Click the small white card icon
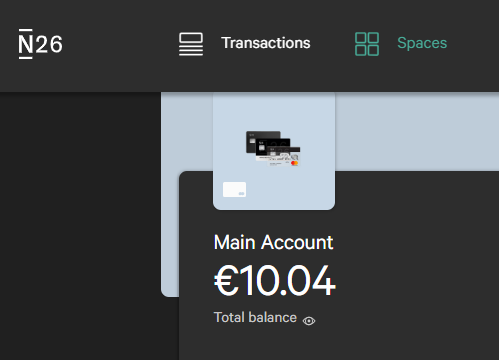The image size is (499, 360). (234, 189)
